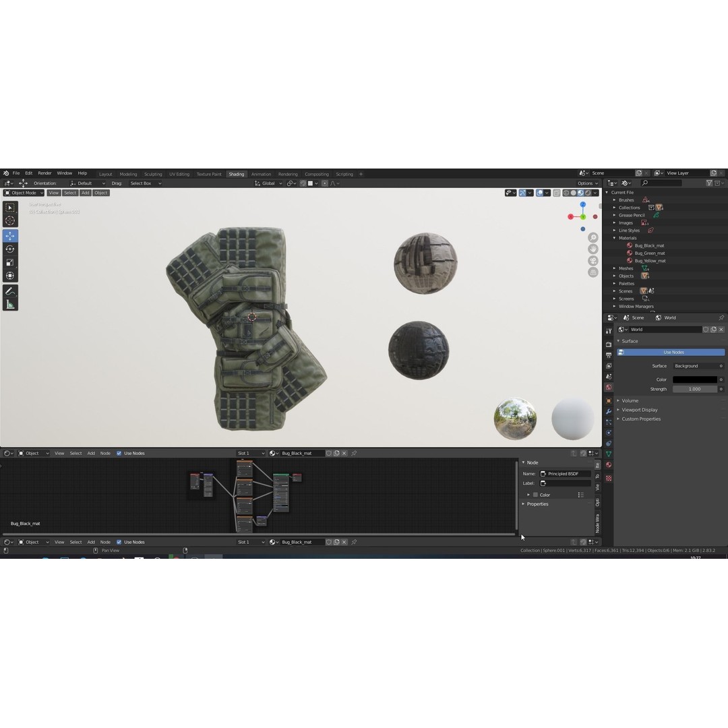Switch to the Layout workspace tab
This screenshot has height=728, width=728.
coord(105,174)
